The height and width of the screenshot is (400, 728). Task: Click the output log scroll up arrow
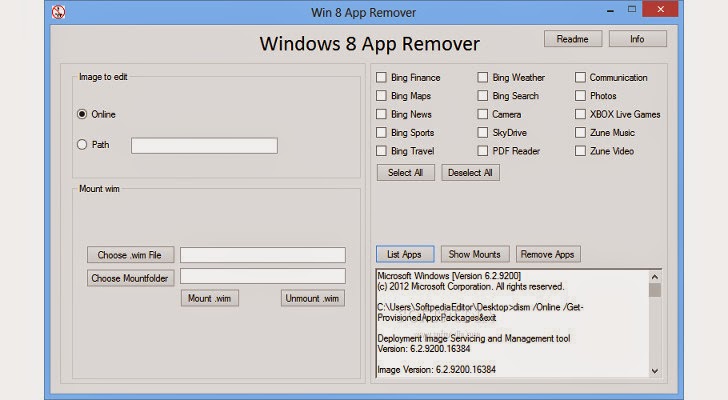pyautogui.click(x=655, y=277)
